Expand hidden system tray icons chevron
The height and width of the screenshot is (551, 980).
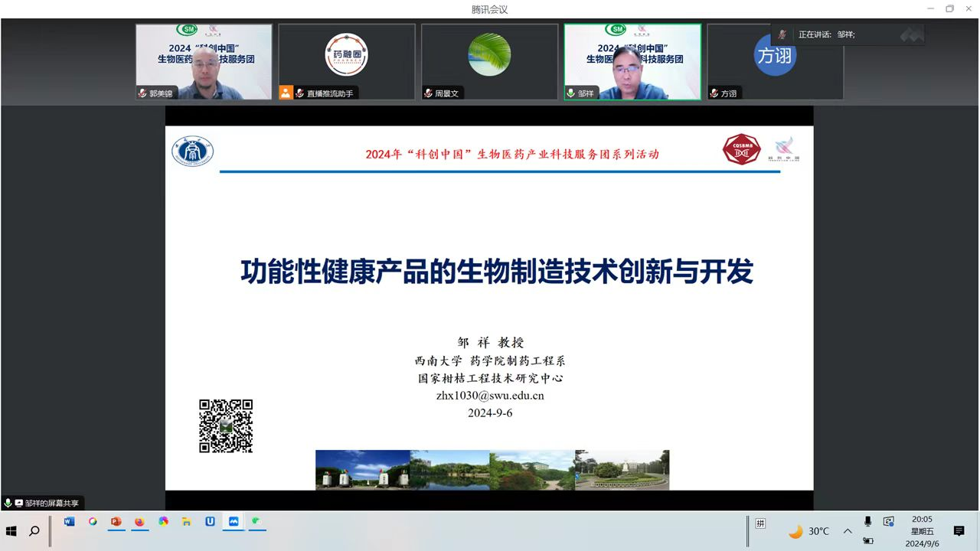848,531
